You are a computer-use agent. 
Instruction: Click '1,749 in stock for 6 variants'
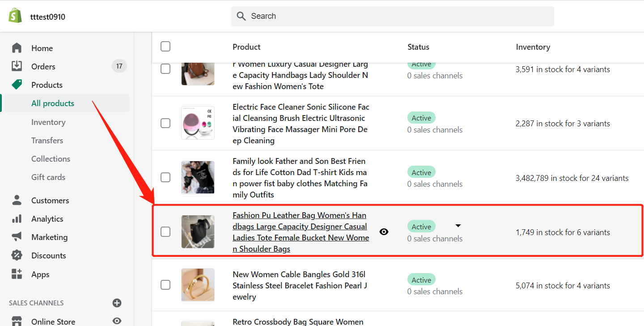pyautogui.click(x=563, y=232)
